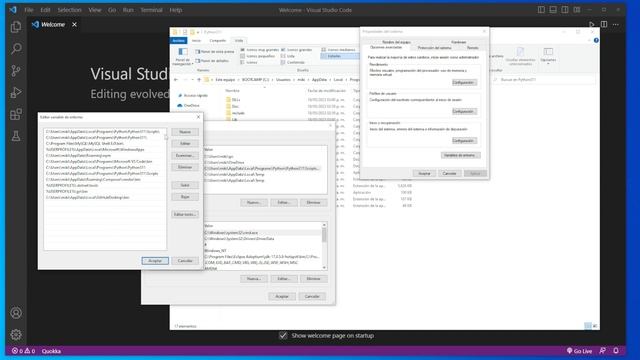Viewport: 640px width, 360px height.
Task: Click the File Explorer up arrow
Action: [199, 80]
